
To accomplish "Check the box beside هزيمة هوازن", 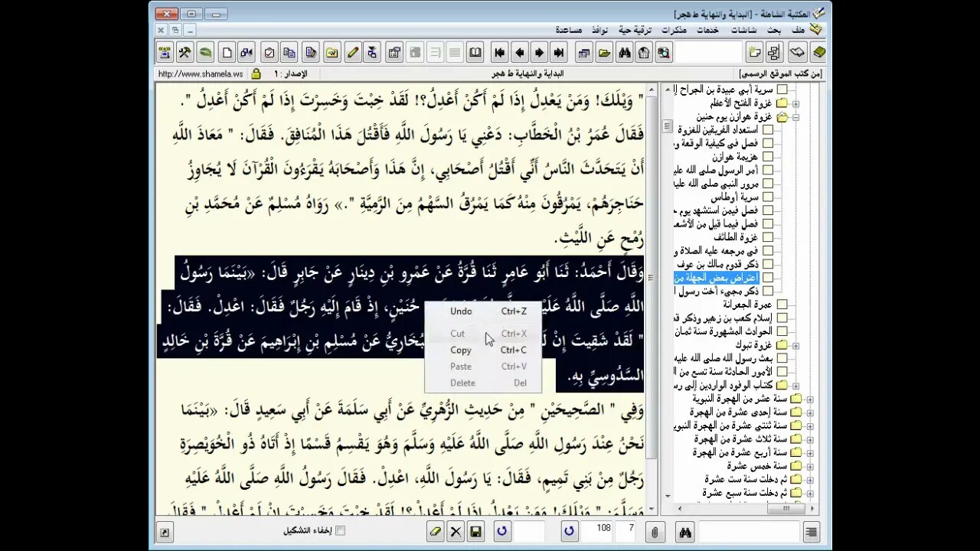I will point(767,157).
